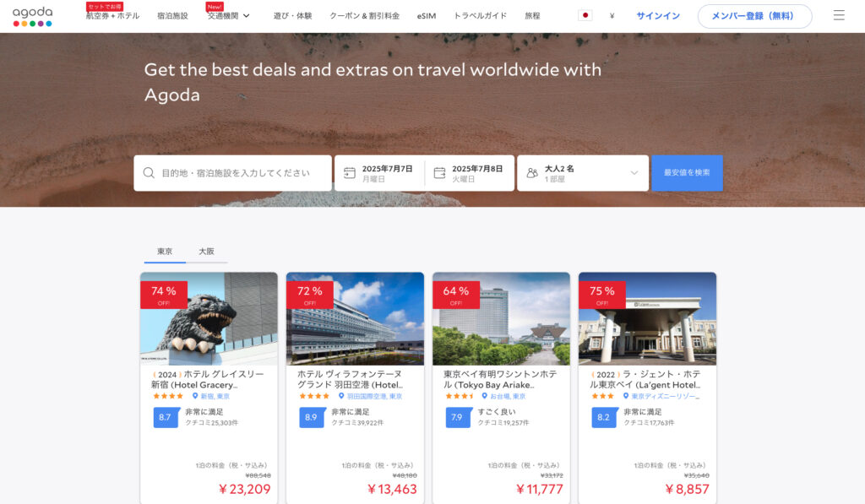Click the location pin beside 羽田国際空港, 東京

click(x=341, y=396)
